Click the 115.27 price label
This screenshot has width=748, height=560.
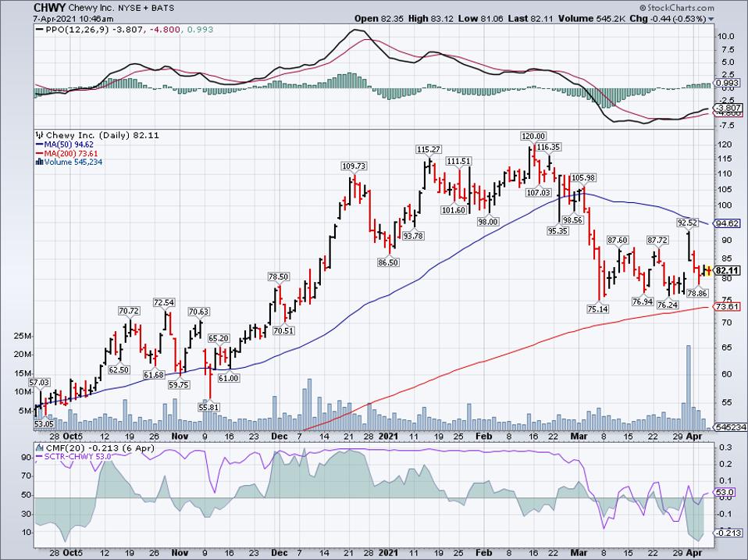point(429,149)
